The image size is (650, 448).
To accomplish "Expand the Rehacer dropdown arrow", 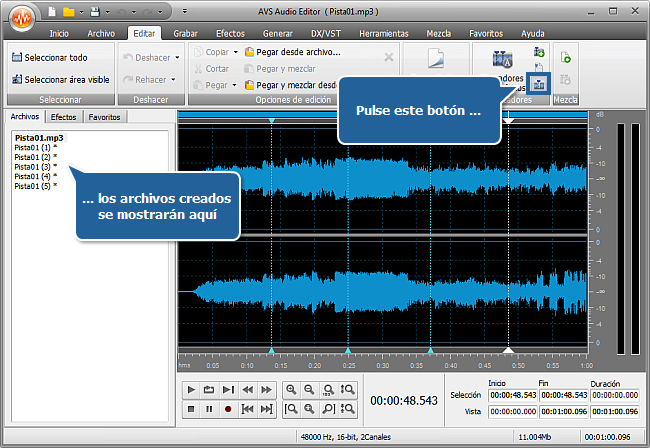I will coord(173,80).
